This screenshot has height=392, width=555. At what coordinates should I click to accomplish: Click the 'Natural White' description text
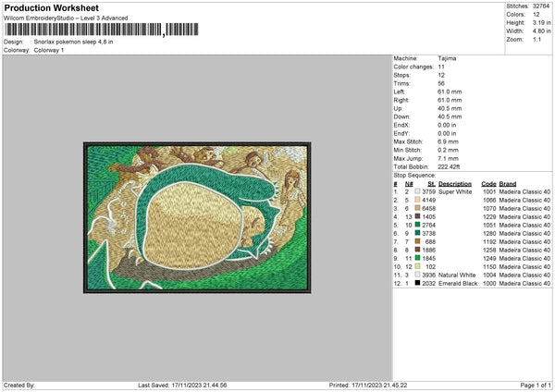coord(457,275)
